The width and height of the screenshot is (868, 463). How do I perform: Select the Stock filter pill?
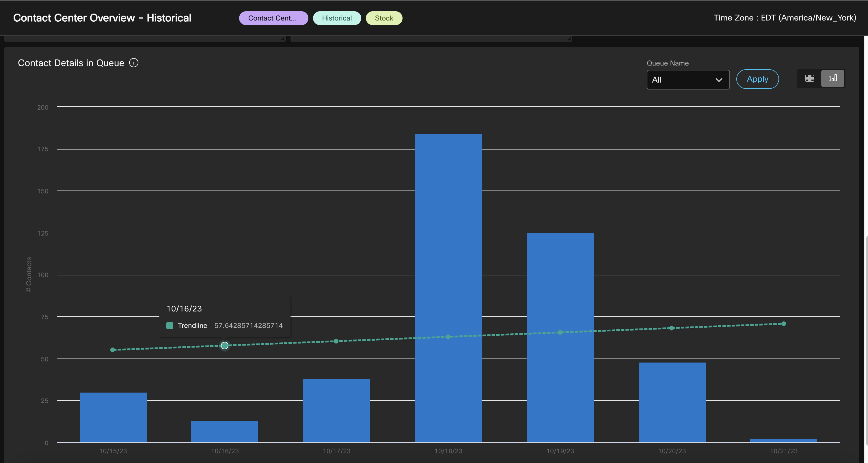384,18
